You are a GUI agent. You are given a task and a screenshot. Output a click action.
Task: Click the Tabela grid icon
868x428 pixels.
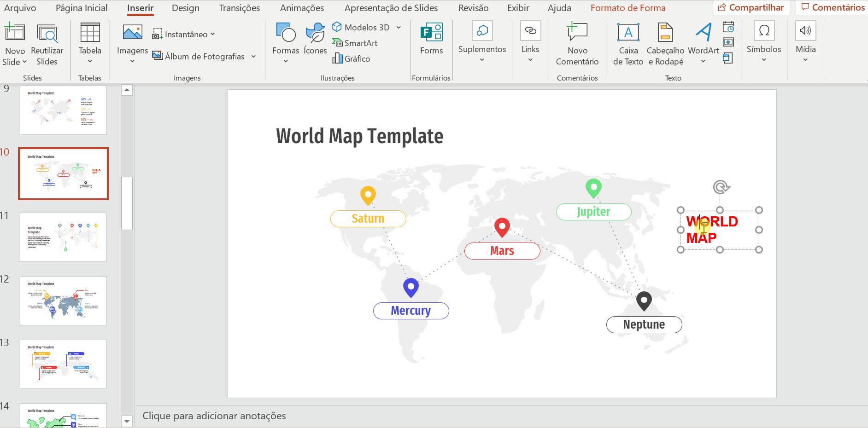[x=90, y=33]
